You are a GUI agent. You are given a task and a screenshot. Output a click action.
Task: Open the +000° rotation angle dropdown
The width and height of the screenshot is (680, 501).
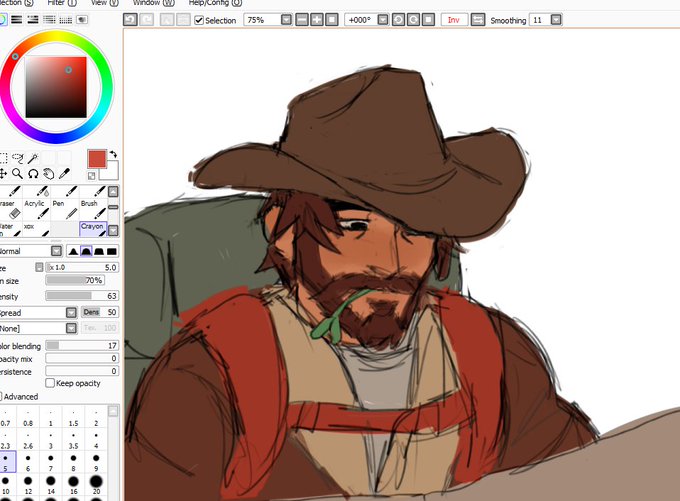point(382,20)
